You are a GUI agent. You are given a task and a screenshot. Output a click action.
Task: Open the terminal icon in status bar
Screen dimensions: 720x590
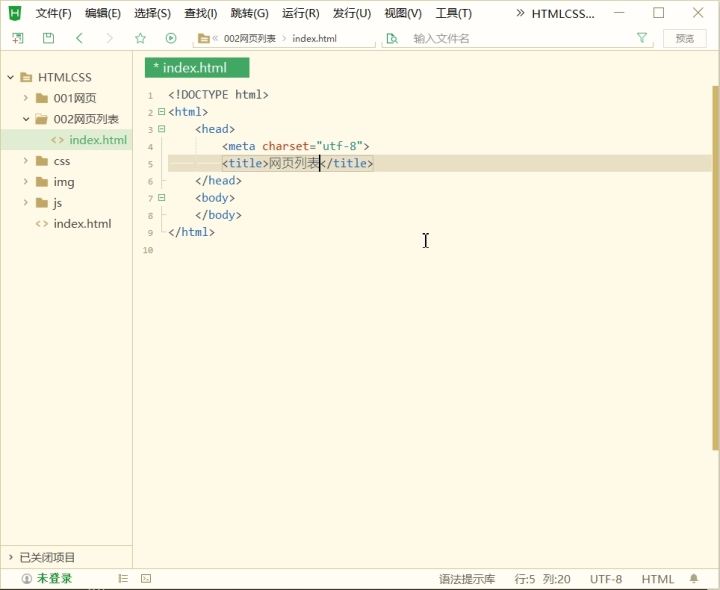coord(146,579)
